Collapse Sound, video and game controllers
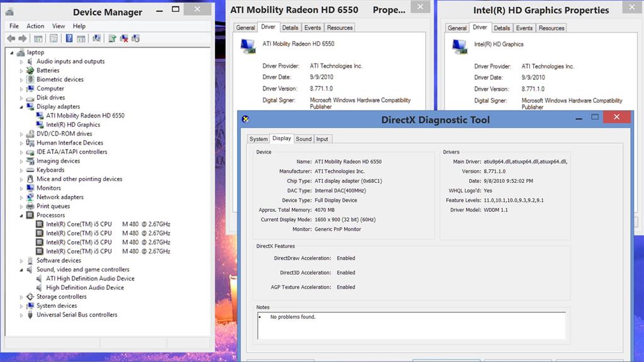The height and width of the screenshot is (362, 644). (21, 270)
